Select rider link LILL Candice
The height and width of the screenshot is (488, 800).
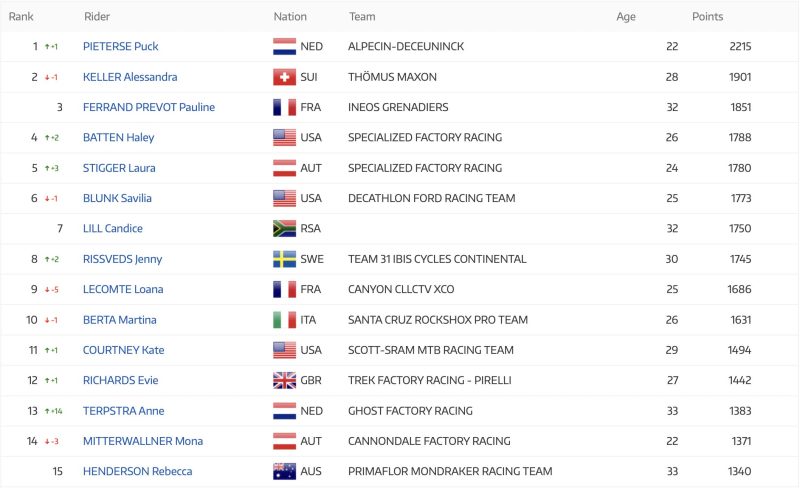coord(113,229)
